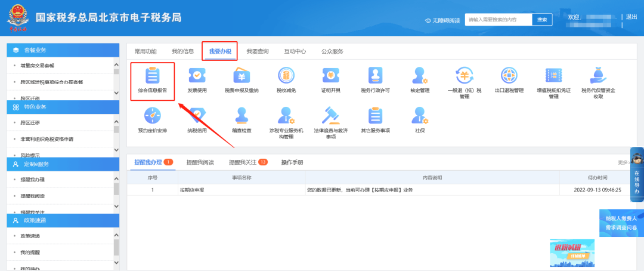Switch to 我要查询 tab
644x271 pixels.
point(258,51)
